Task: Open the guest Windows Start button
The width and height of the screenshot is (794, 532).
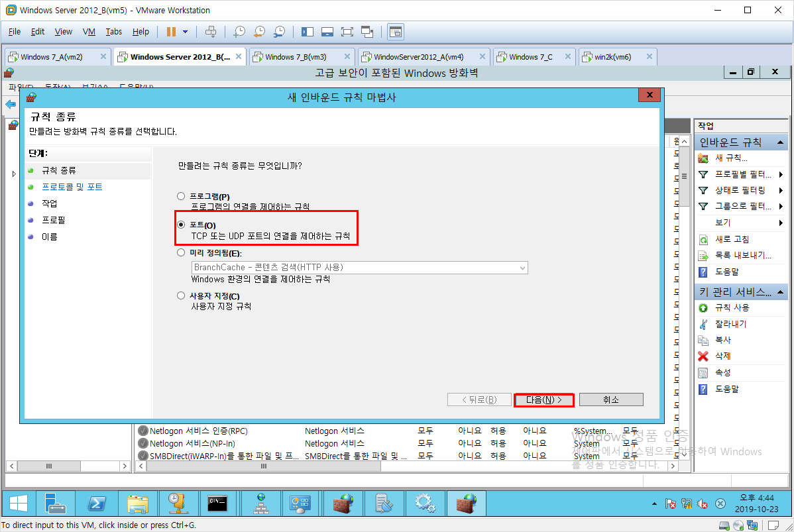Action: (19, 504)
